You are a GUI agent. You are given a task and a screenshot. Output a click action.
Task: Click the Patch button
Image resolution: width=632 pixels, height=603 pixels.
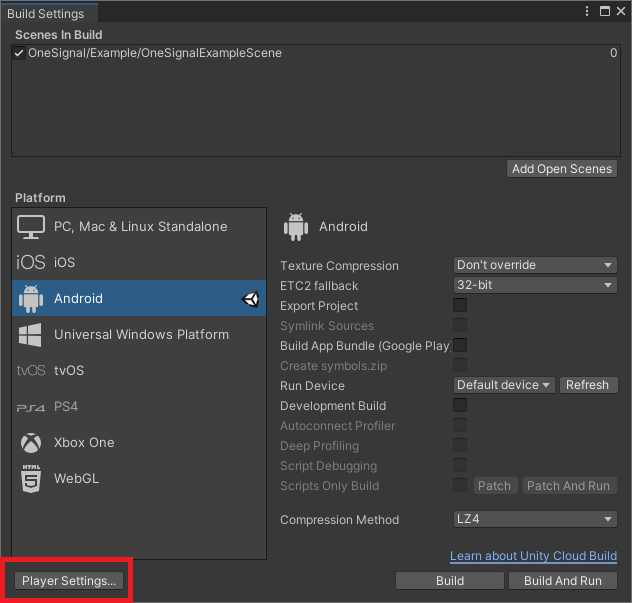[495, 486]
